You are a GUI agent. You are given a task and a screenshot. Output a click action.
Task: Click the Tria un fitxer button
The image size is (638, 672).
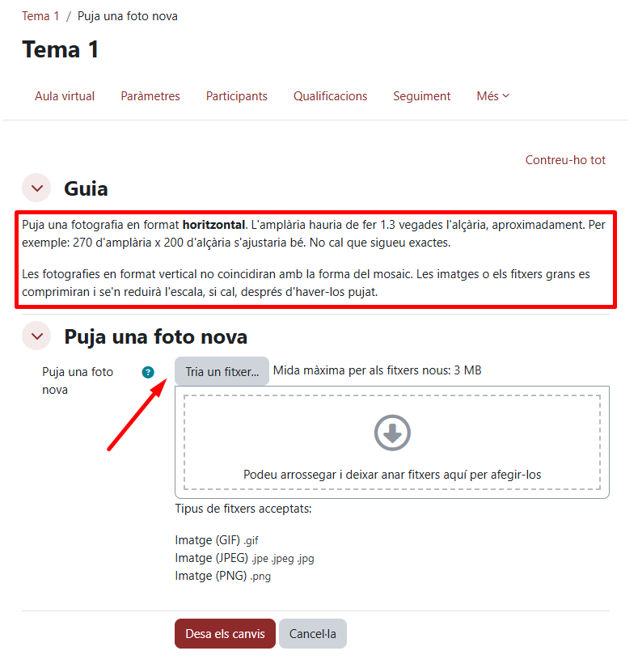click(222, 371)
